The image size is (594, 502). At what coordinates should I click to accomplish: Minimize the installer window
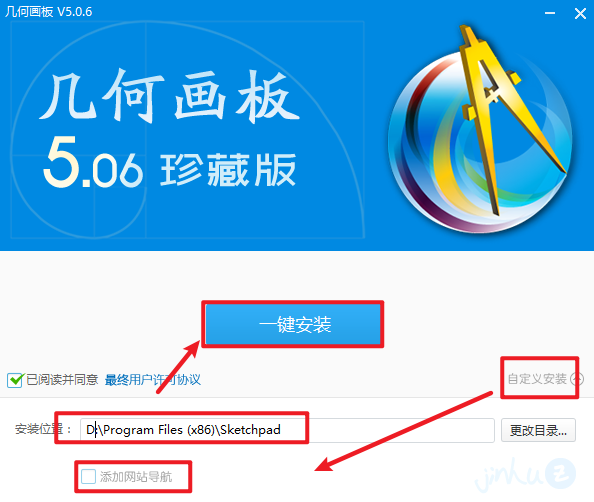tap(550, 13)
